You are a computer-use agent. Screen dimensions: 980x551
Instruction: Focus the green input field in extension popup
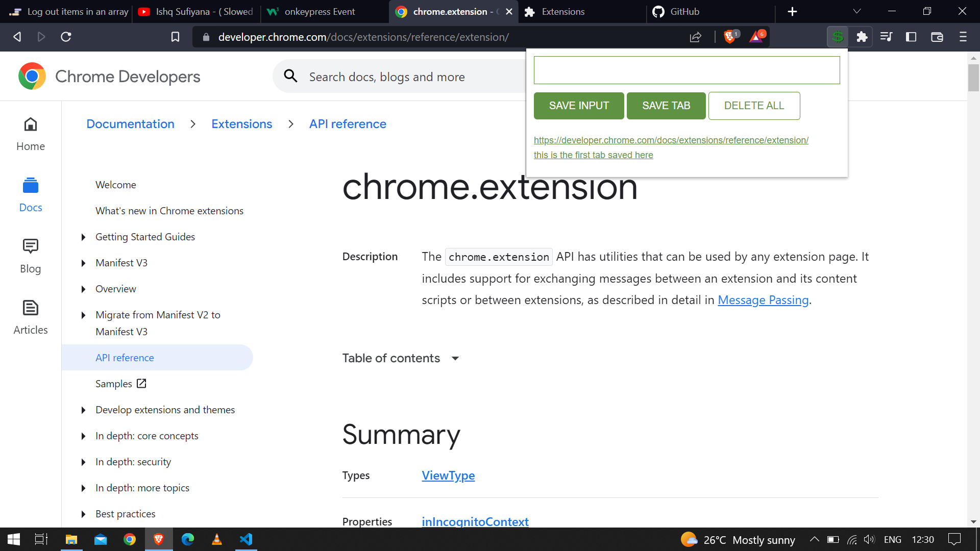[686, 70]
